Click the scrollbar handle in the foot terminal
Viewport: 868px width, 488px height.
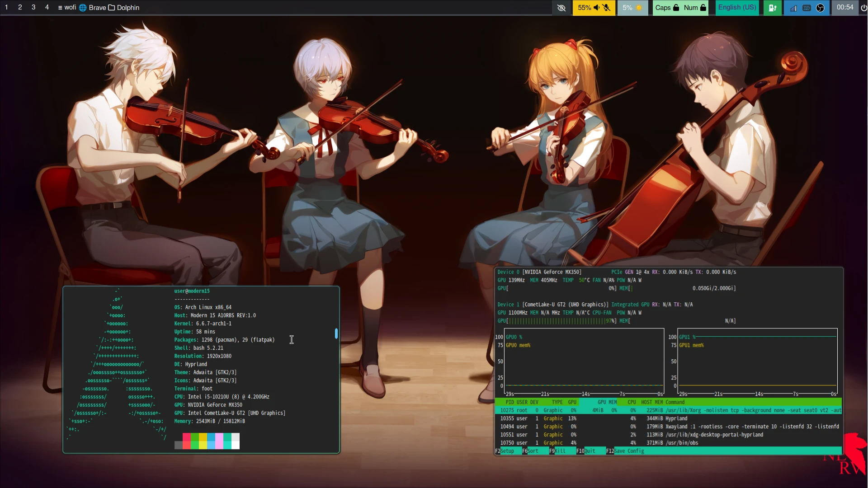pos(336,333)
